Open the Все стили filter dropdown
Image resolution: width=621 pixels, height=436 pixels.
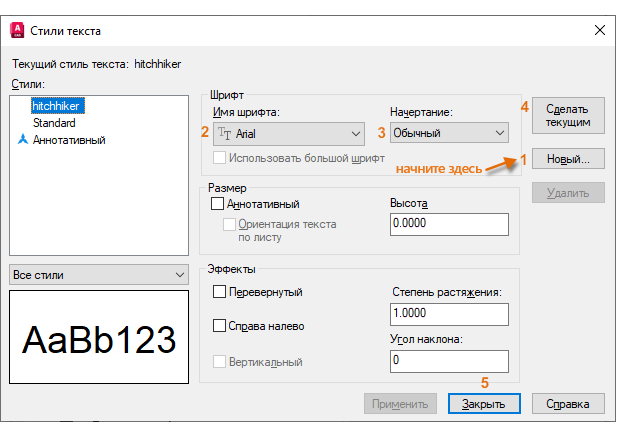pos(99,275)
